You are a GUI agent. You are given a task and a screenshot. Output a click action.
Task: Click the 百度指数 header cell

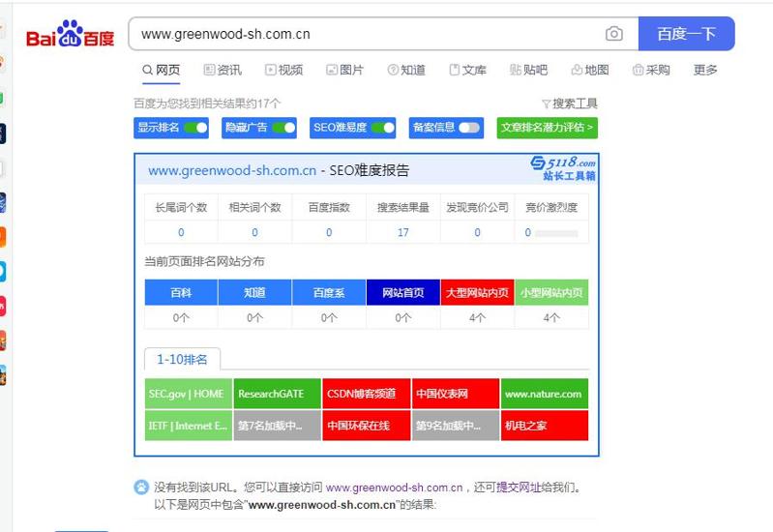point(329,207)
